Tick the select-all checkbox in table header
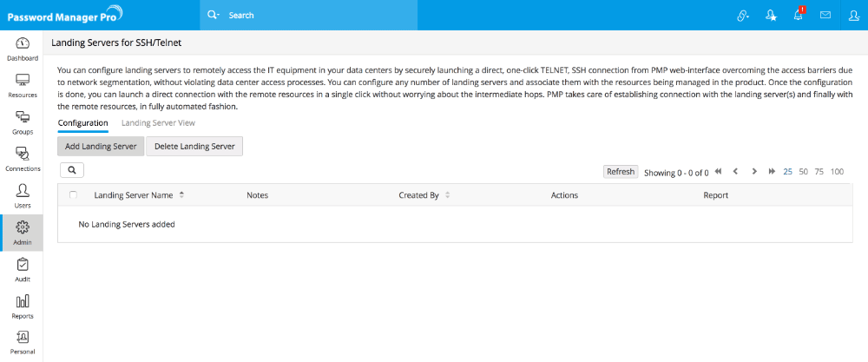This screenshot has height=362, width=868. pyautogui.click(x=73, y=194)
